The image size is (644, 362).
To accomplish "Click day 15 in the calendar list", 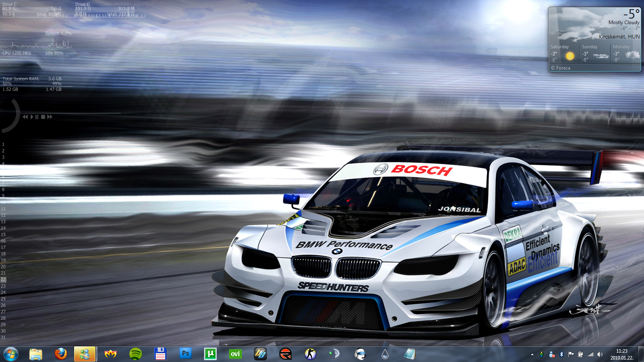I will [3, 234].
